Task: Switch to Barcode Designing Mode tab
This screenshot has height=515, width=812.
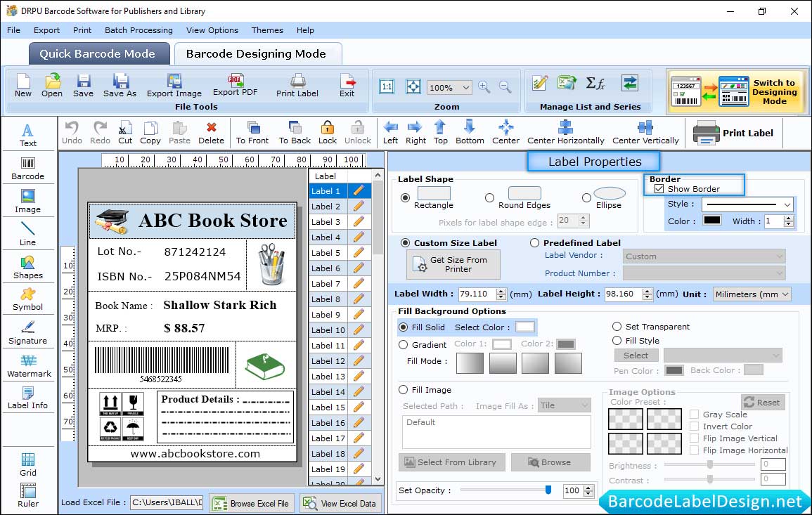Action: [x=257, y=54]
